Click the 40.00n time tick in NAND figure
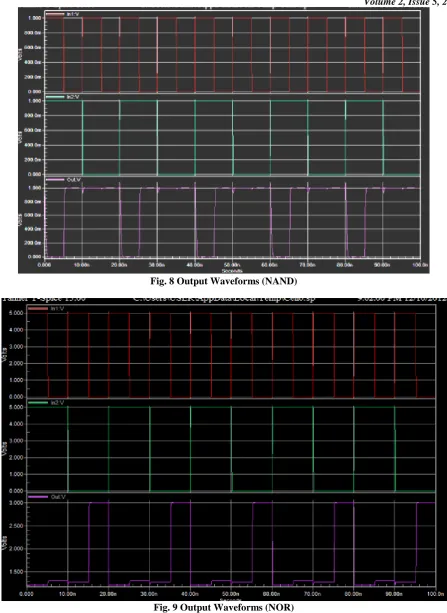Screen dimensions: 447x613 pyautogui.click(x=194, y=265)
